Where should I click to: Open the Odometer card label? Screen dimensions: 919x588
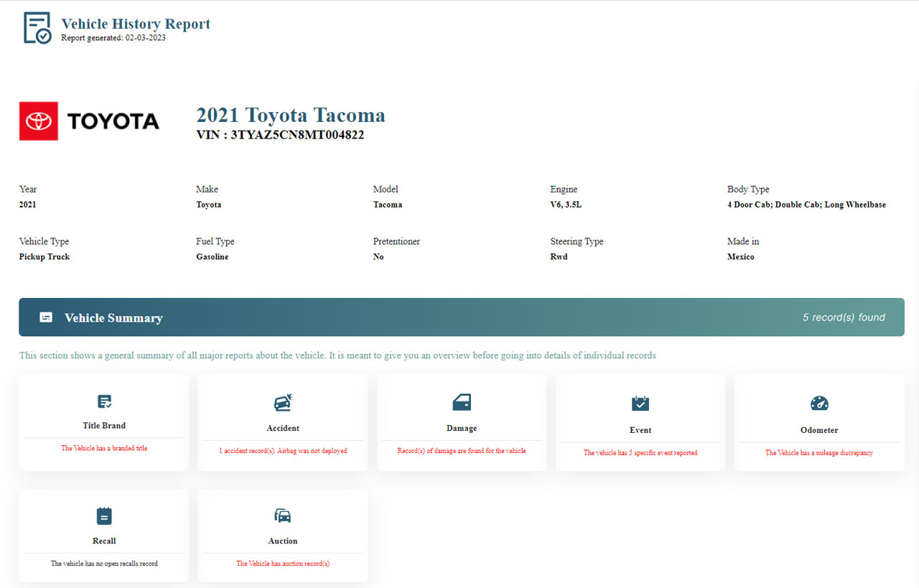tap(819, 430)
